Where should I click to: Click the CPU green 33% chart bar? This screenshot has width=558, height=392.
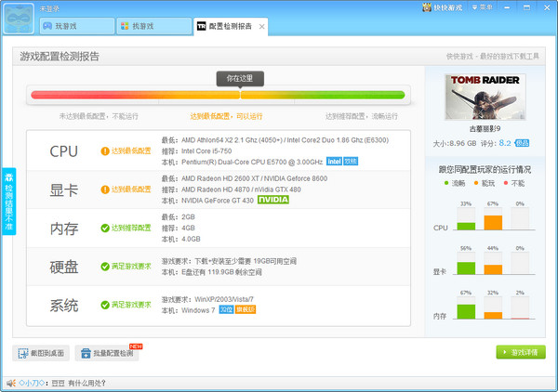466,226
